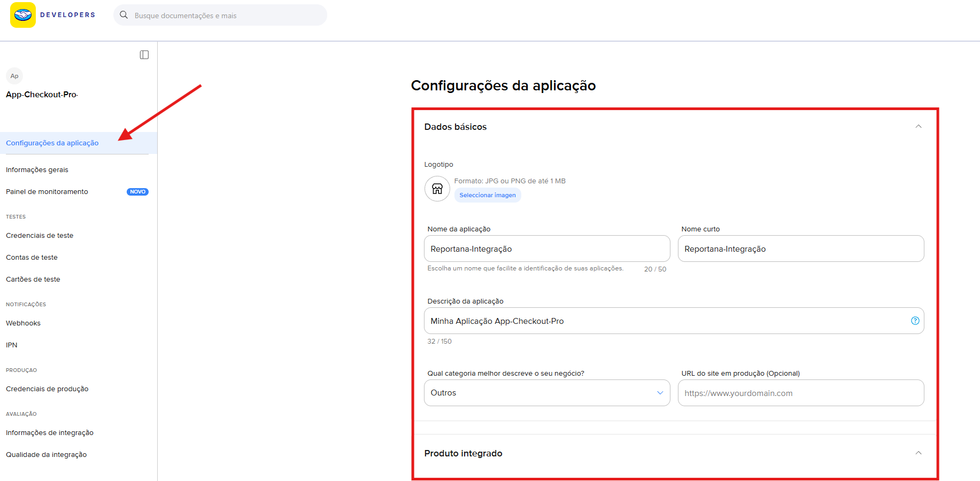Go to Credenciais de produção
This screenshot has height=481, width=980.
click(x=47, y=389)
